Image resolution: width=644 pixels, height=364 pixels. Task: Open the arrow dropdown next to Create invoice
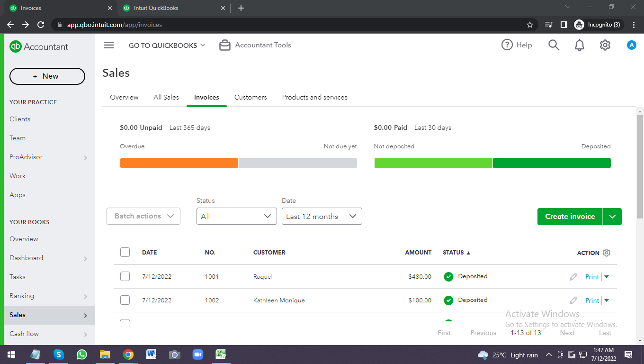pos(612,217)
